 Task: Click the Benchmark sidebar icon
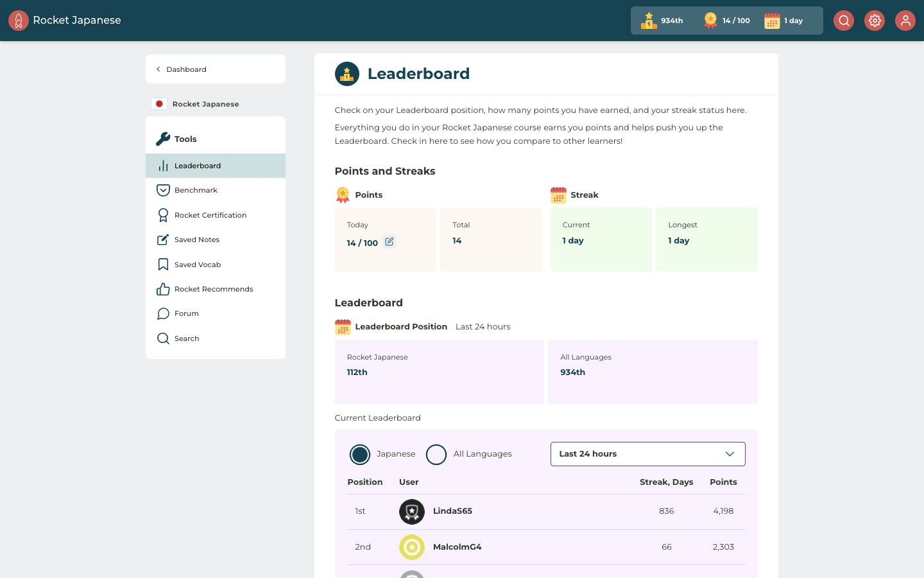click(163, 190)
